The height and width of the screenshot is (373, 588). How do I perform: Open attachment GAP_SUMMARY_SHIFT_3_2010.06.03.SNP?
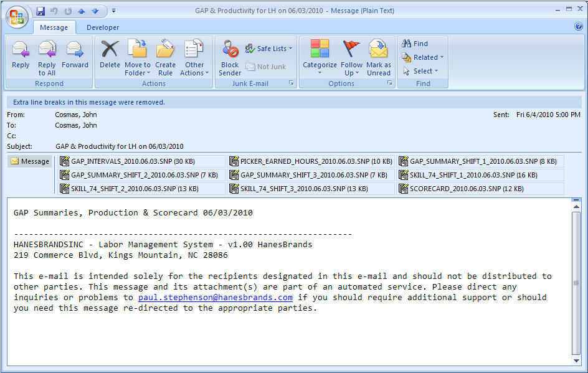(x=311, y=175)
